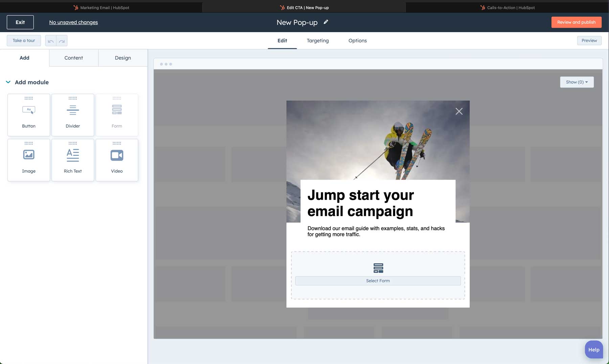Click Select Form inside the pop-up
Viewport: 609px width, 364px height.
378,281
